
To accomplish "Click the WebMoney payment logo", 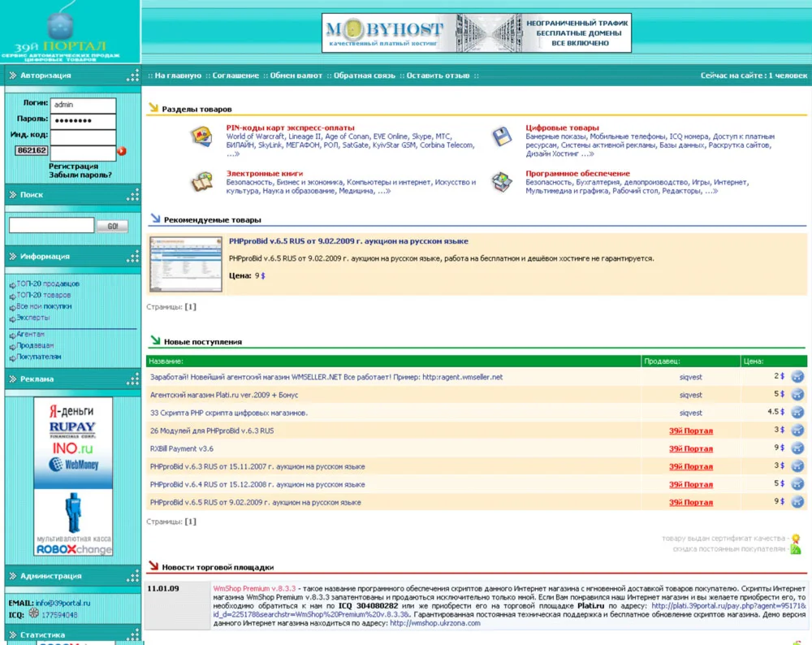I will coord(74,465).
